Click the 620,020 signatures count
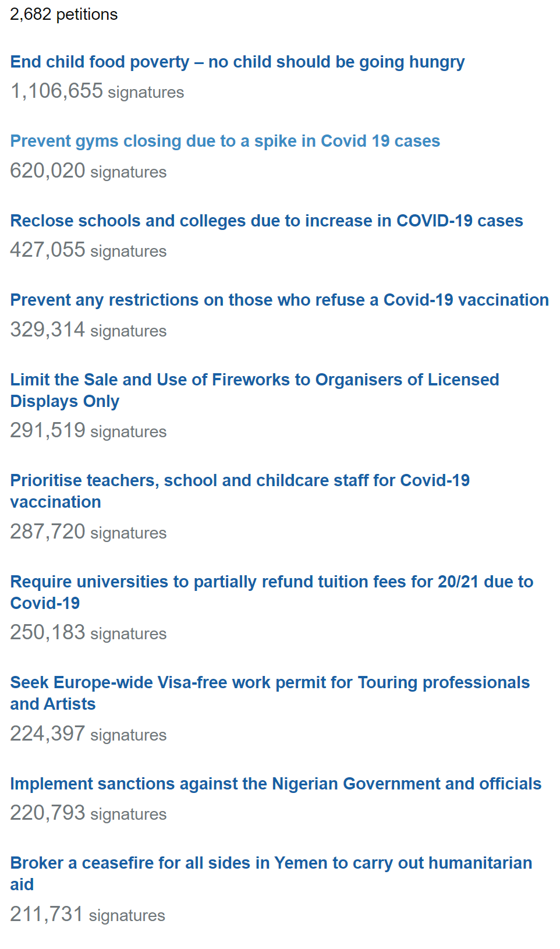 (x=88, y=172)
